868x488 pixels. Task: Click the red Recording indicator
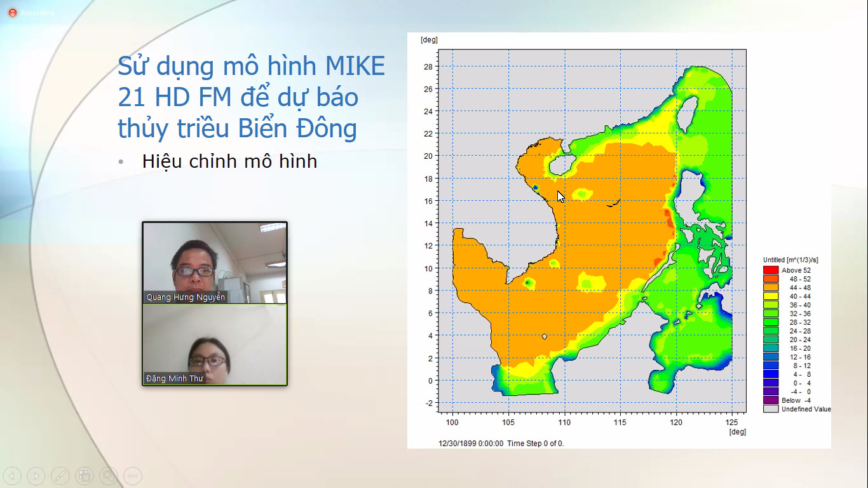point(12,13)
